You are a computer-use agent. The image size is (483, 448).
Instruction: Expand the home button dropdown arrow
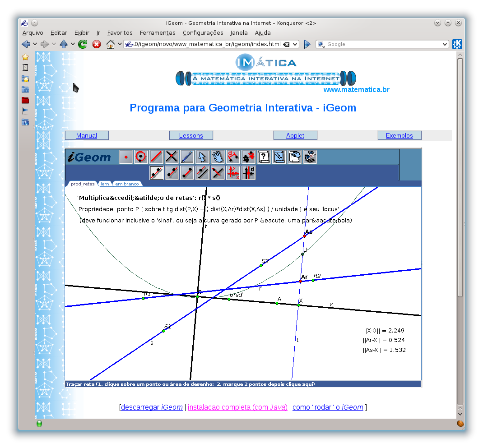[x=120, y=44]
